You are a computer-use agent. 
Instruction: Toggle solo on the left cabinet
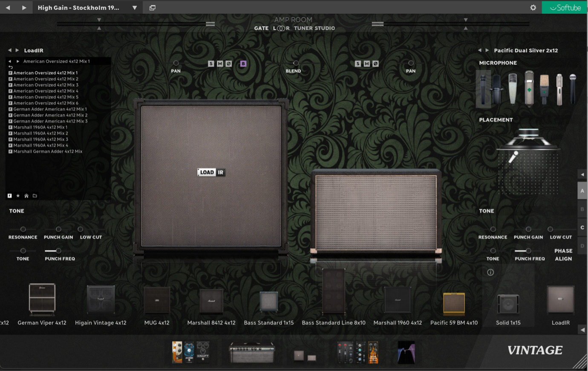211,64
